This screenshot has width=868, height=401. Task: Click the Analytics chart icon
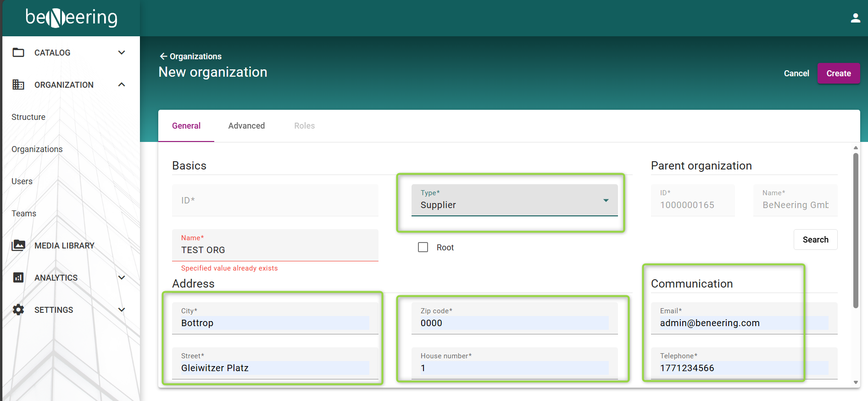click(18, 277)
